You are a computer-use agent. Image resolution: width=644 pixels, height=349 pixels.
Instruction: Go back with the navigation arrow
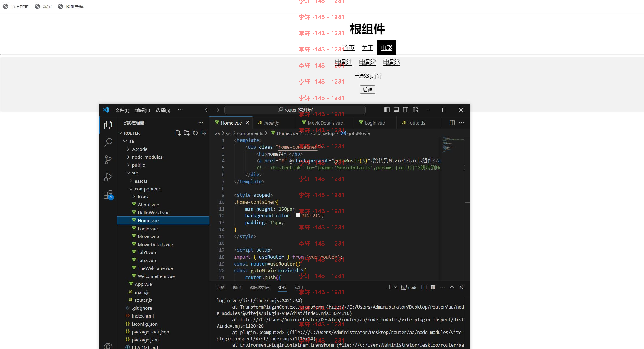click(207, 110)
